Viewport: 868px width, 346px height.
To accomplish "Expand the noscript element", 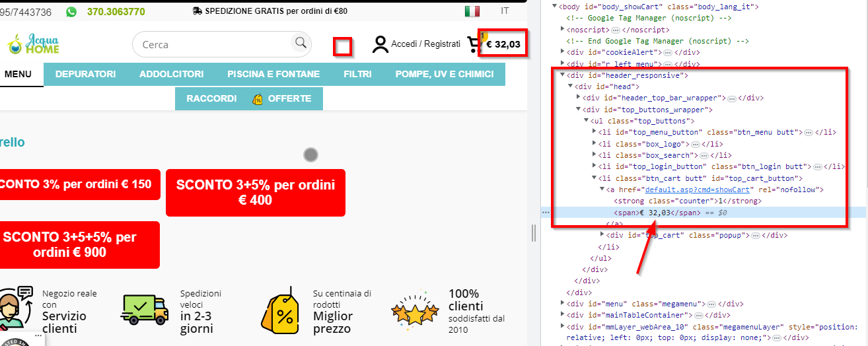I will click(x=562, y=29).
